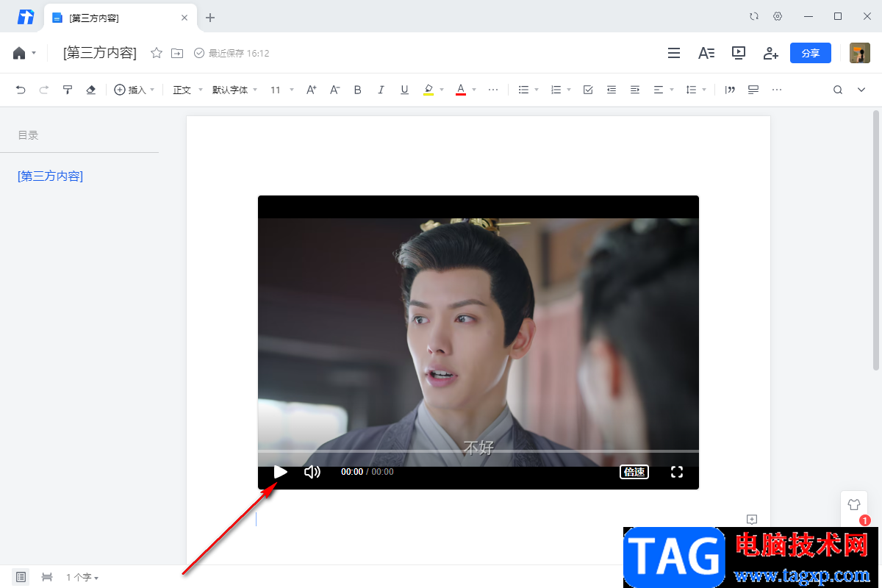This screenshot has width=882, height=588.
Task: Decrease the font size
Action: 334,90
